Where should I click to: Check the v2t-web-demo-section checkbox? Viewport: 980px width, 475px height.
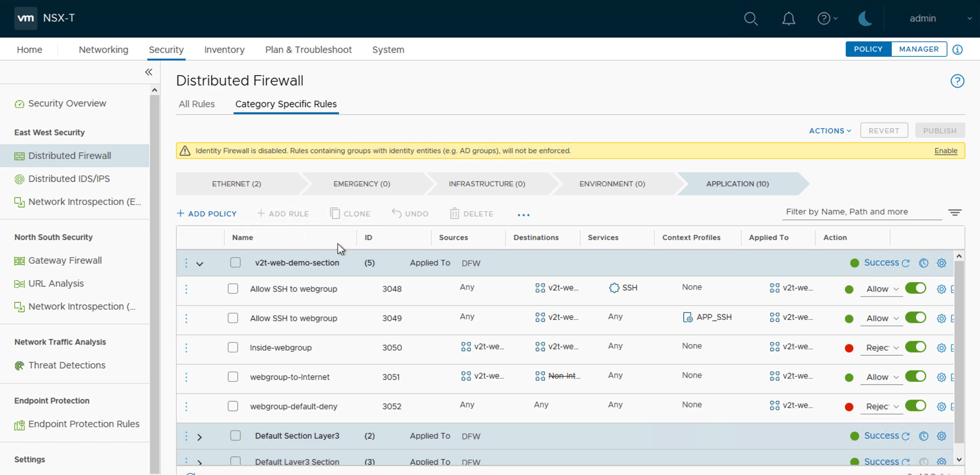point(235,263)
